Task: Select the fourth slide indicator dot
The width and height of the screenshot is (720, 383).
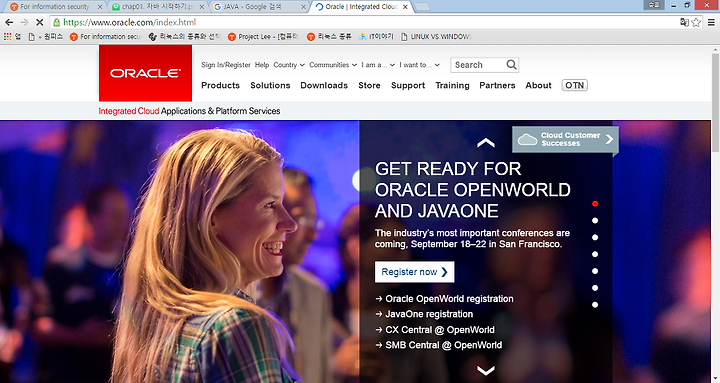Action: pos(595,254)
